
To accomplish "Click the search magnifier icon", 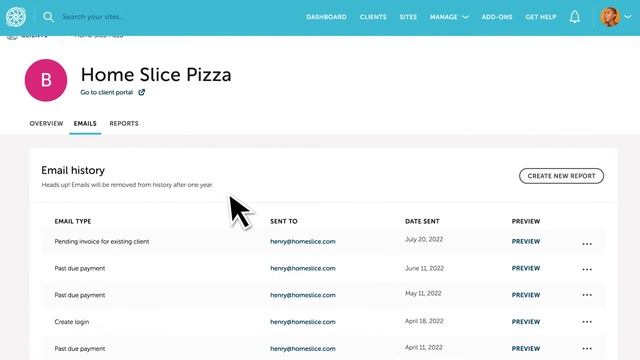I will pyautogui.click(x=48, y=17).
